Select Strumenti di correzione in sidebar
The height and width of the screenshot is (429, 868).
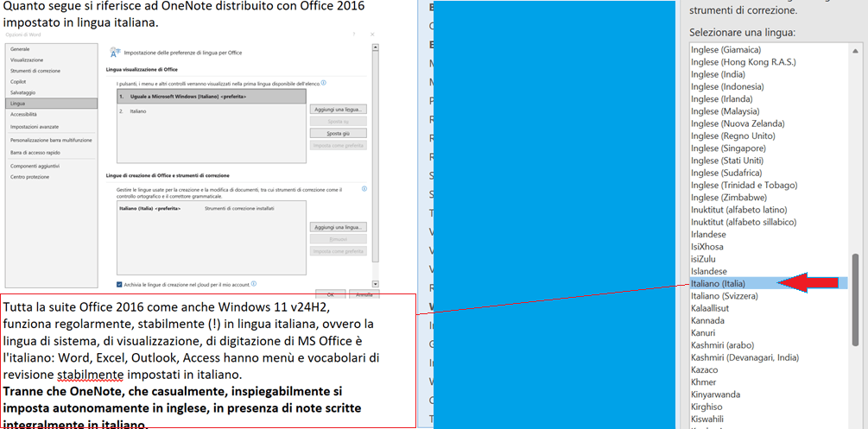(x=35, y=71)
